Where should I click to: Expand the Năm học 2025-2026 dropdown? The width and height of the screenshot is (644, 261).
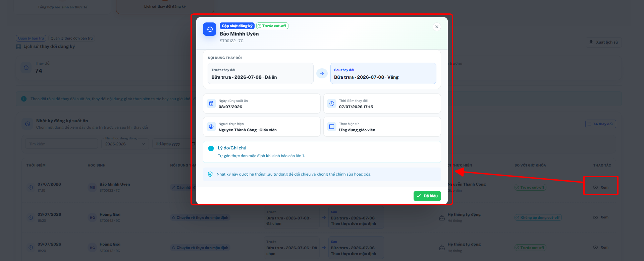tap(125, 144)
